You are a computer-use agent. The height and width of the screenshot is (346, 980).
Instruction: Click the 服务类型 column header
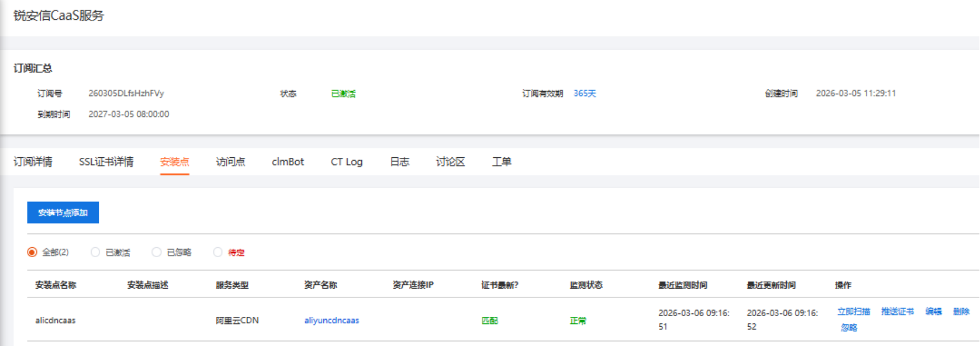point(232,285)
